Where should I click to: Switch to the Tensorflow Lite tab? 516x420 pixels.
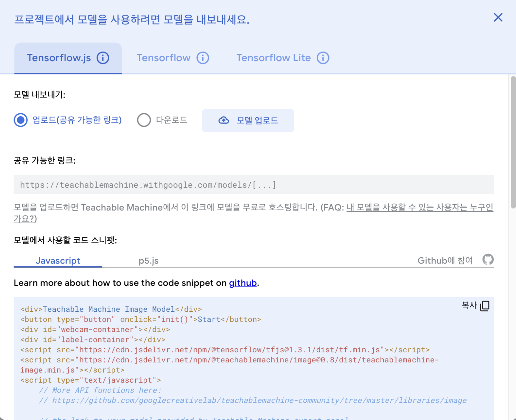tap(282, 58)
